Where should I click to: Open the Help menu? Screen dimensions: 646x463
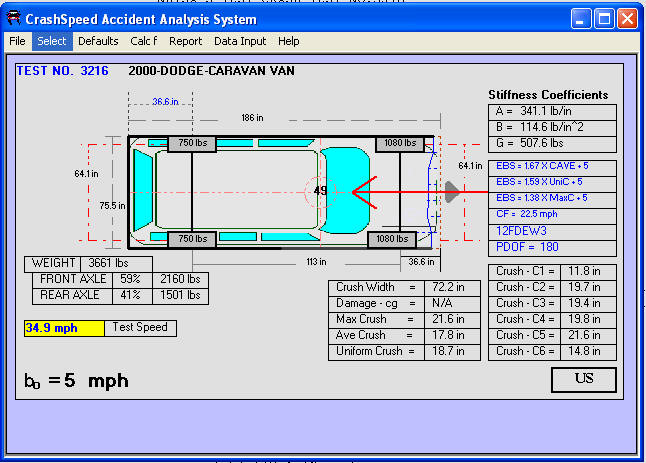click(x=289, y=41)
